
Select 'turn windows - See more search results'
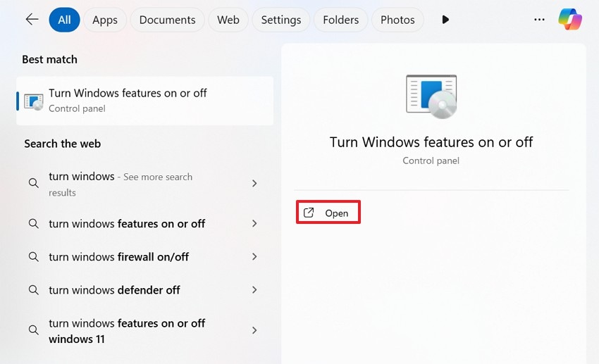(144, 184)
